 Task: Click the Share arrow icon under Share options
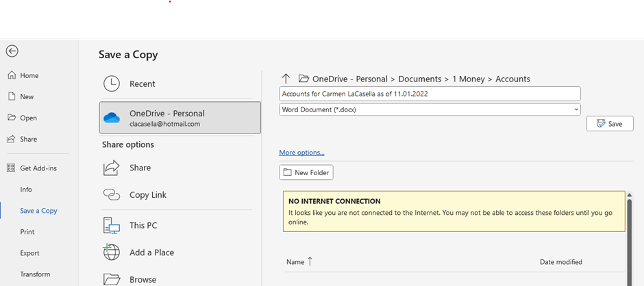pos(111,168)
